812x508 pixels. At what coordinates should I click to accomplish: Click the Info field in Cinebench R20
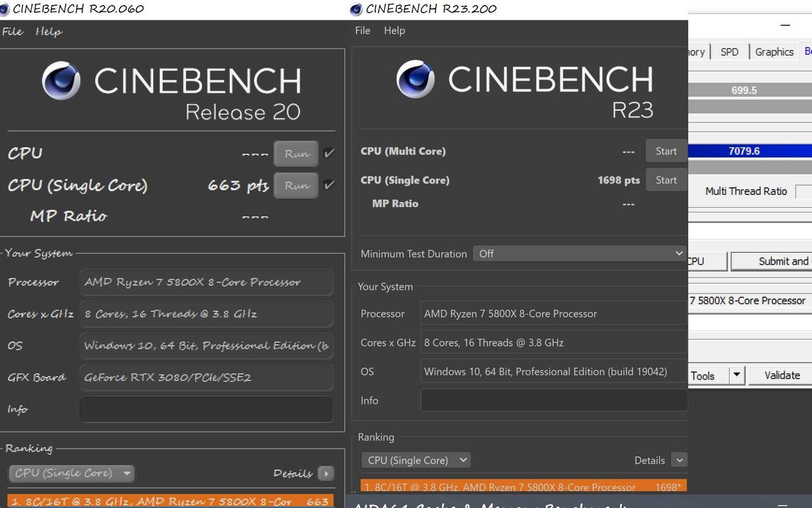tap(206, 410)
